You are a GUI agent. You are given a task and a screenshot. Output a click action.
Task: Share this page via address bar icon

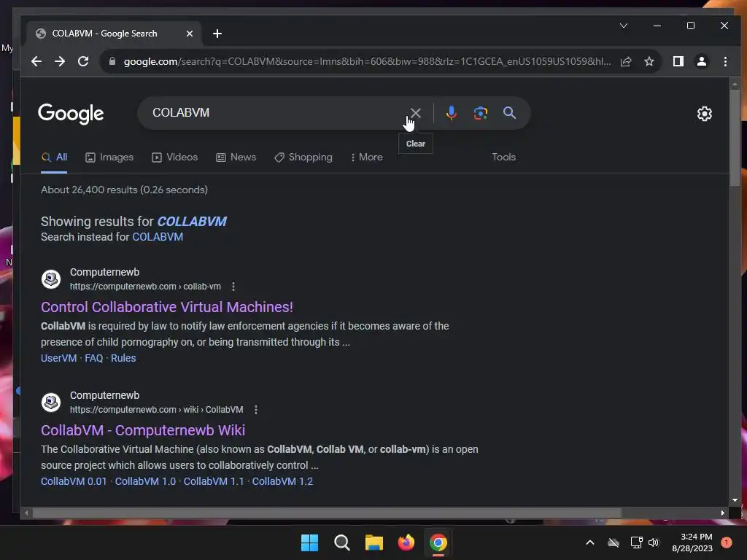(625, 61)
